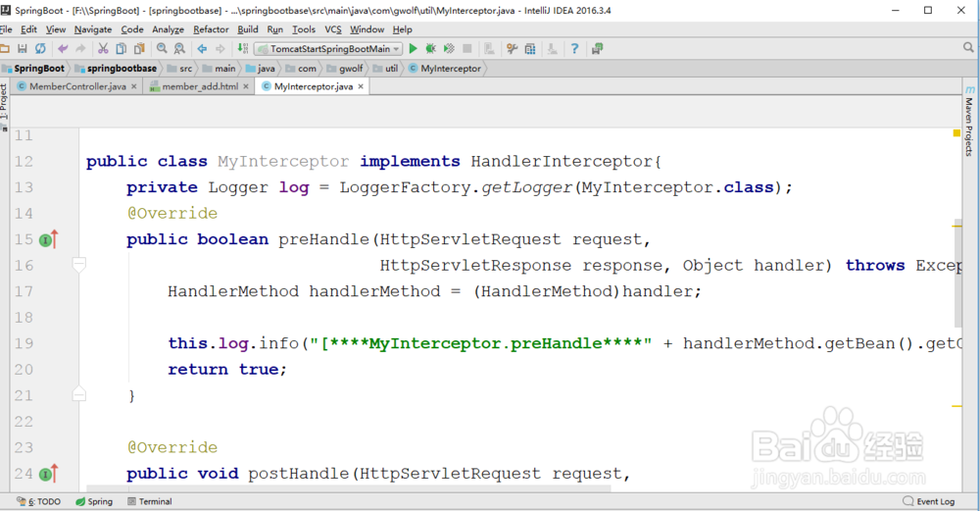
Task: Click the util breadcrumb folder
Action: (385, 69)
